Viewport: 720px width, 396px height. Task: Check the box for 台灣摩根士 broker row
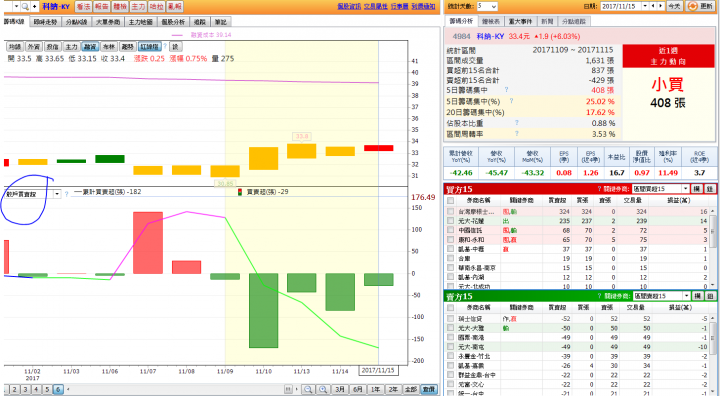point(450,212)
